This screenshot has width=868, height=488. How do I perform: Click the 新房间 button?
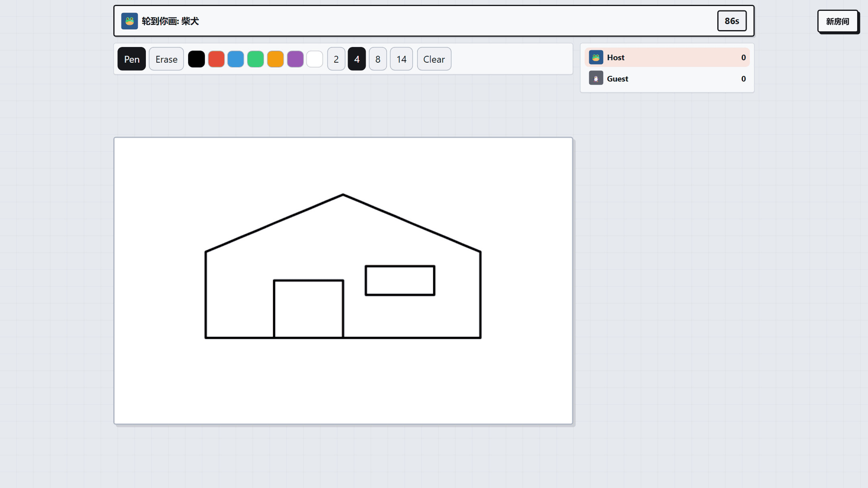coord(838,21)
